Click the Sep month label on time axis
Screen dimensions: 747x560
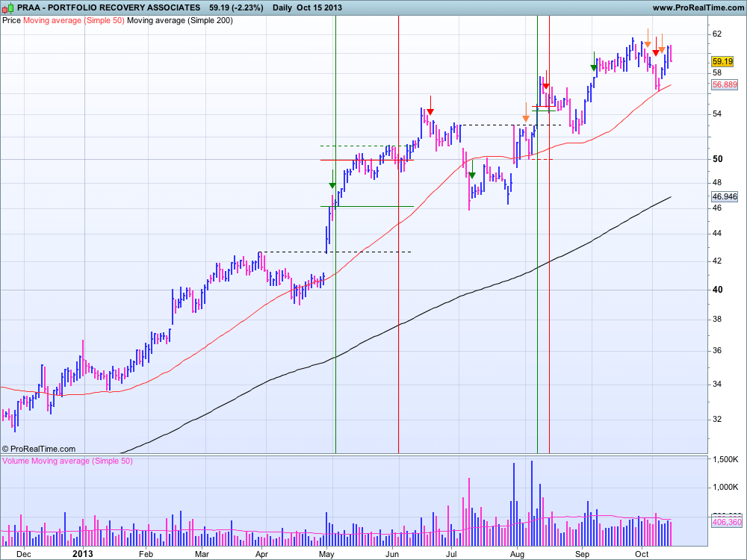point(582,554)
